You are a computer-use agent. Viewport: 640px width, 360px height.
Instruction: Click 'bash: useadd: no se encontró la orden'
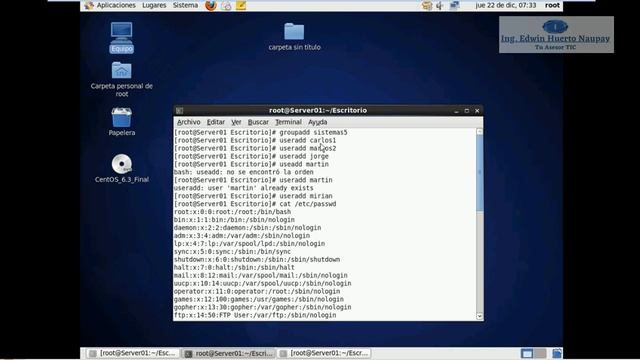click(x=244, y=172)
